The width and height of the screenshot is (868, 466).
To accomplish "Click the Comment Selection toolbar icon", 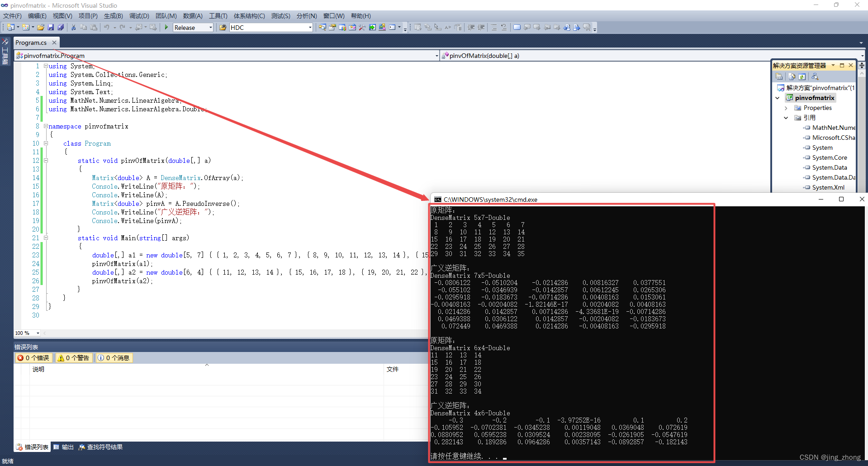I will (494, 28).
